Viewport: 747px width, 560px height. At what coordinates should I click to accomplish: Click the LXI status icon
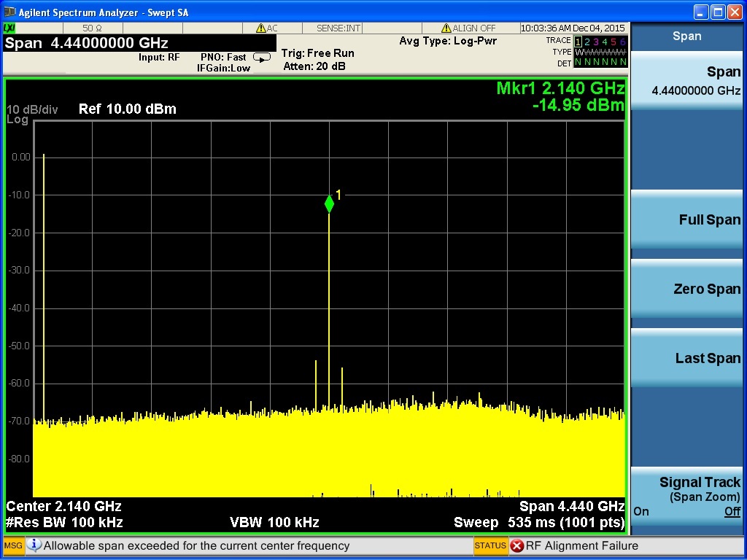click(x=9, y=28)
